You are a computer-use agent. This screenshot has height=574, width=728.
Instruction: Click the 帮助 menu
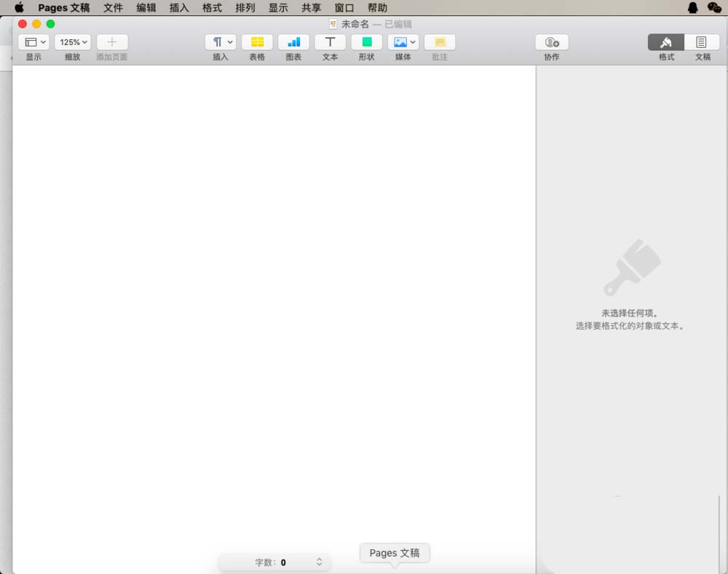(377, 8)
